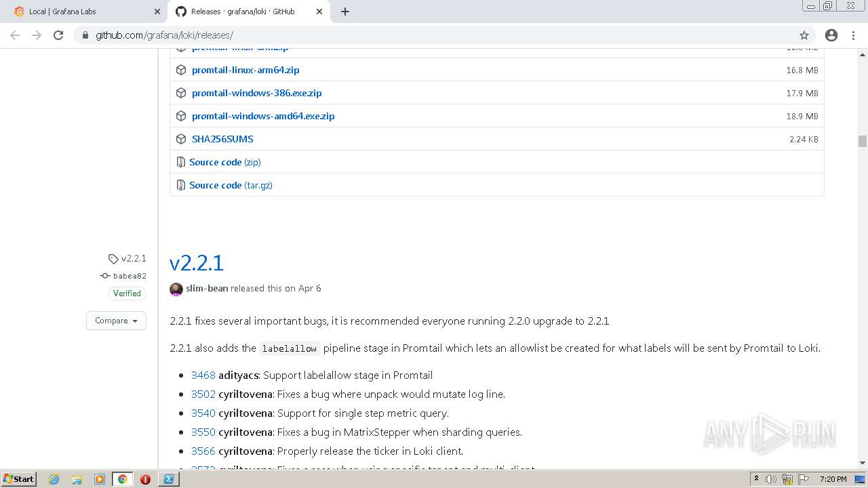Click the 7:20 PM clock
Viewport: 868px width, 488px height.
click(833, 479)
